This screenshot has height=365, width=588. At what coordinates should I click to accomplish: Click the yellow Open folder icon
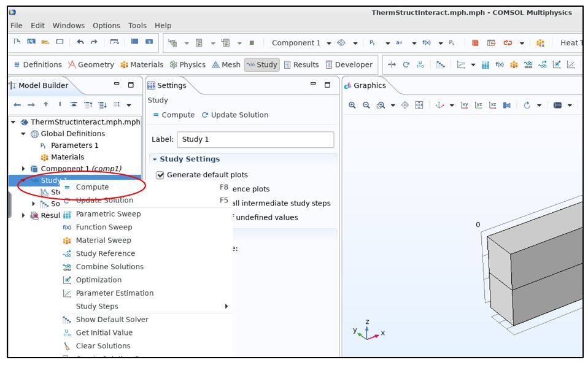pyautogui.click(x=45, y=42)
